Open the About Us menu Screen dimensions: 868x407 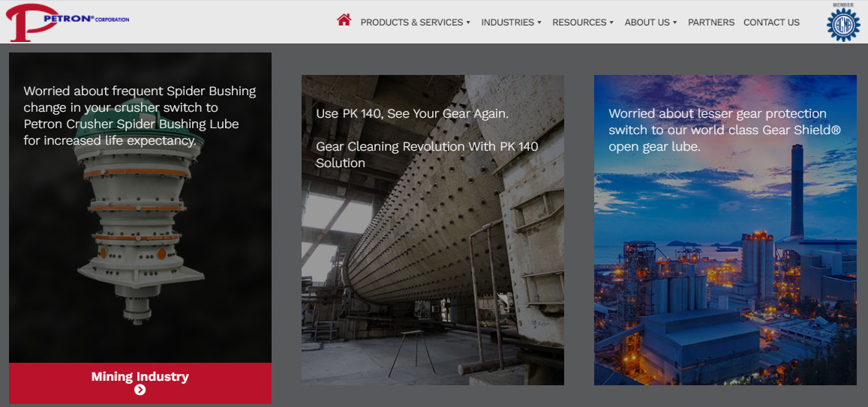point(651,22)
